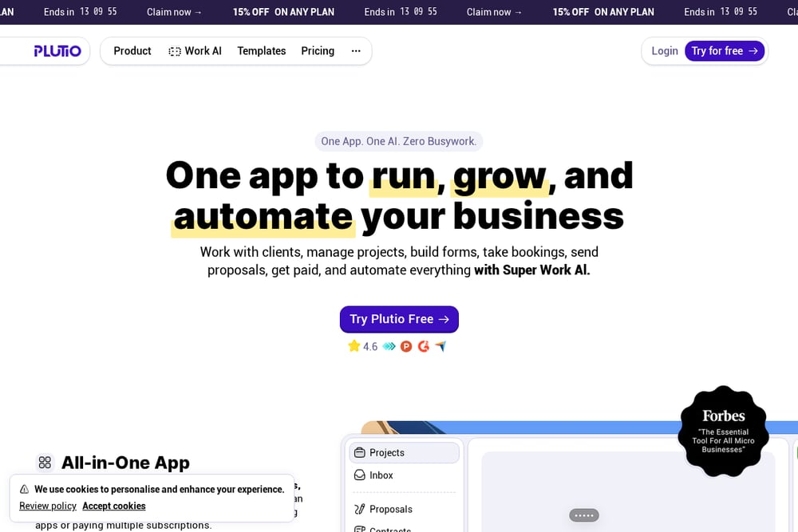Click the Capterra arrow icon
Screen dimensions: 798x532
(440, 346)
